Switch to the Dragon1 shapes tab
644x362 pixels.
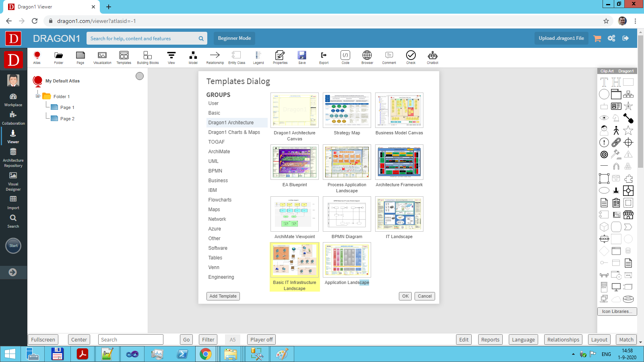click(x=626, y=71)
